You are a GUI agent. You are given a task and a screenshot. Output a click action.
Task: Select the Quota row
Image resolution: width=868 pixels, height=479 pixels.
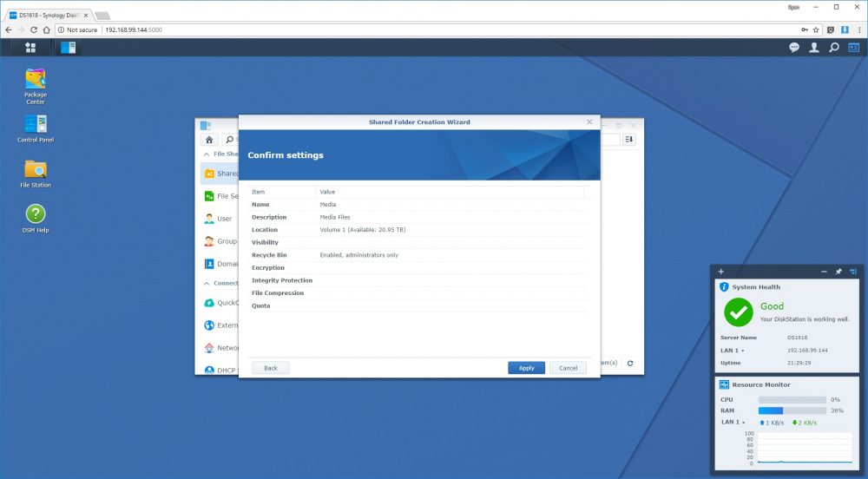[x=418, y=305]
